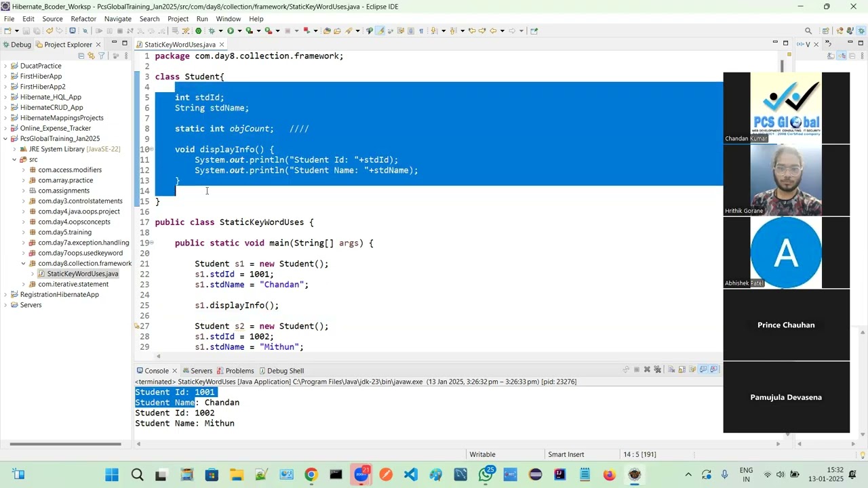Toggle Link with Editor in Project Explorer
The image size is (868, 488).
tap(91, 56)
